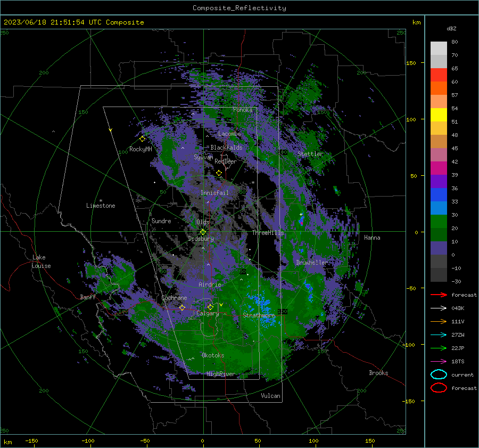This screenshot has height=448, width=479.
Task: Click the Blackfalds city label
Action: [226, 148]
